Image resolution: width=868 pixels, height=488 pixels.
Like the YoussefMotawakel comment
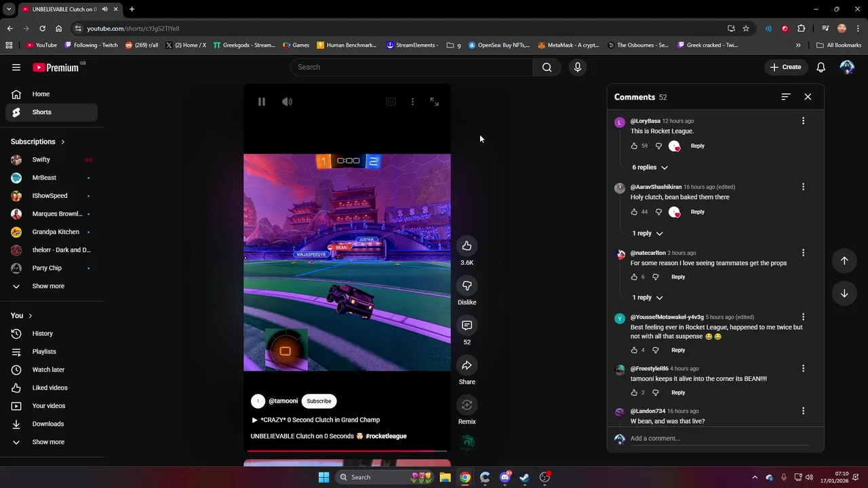coord(634,350)
